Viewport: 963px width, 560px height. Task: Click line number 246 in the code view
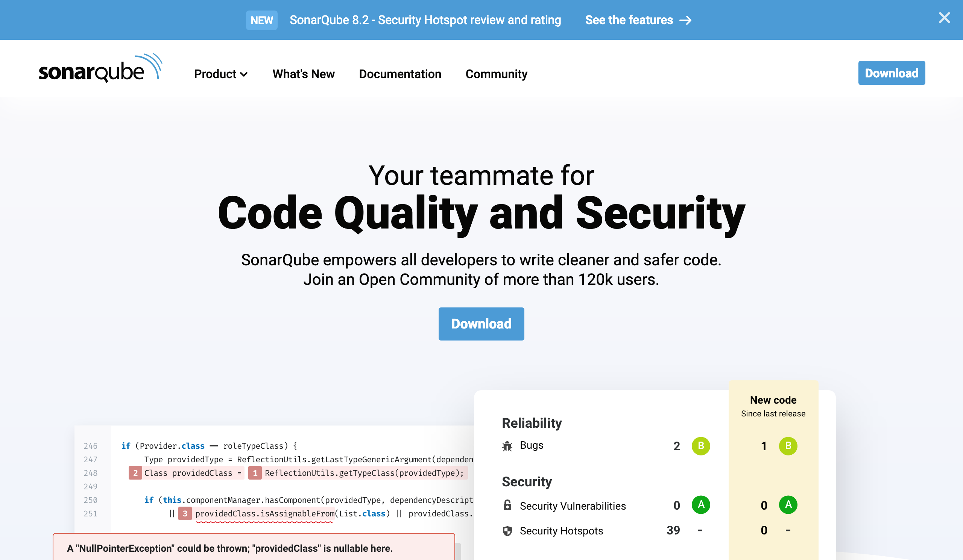coord(91,446)
